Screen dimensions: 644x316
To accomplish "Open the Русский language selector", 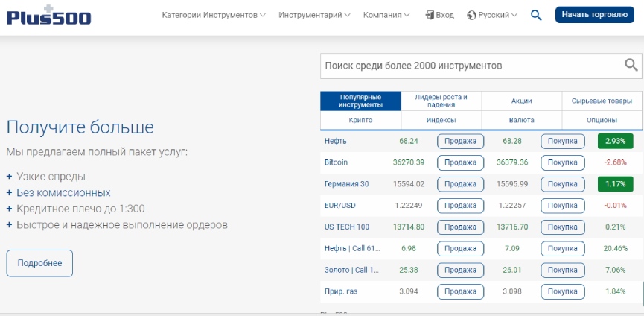I will tap(498, 15).
